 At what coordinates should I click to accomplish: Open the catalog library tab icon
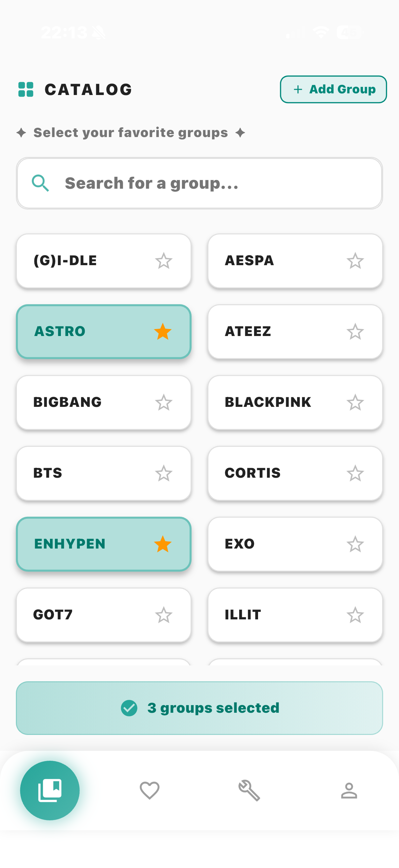coord(50,790)
